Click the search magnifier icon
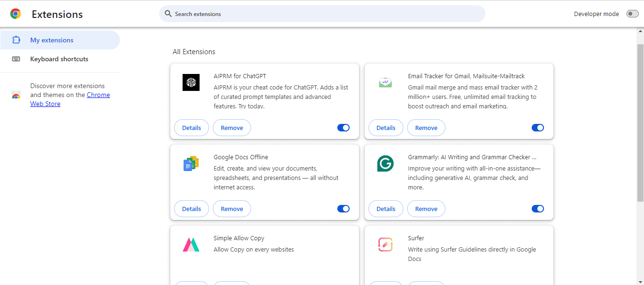This screenshot has height=285, width=644. click(167, 14)
